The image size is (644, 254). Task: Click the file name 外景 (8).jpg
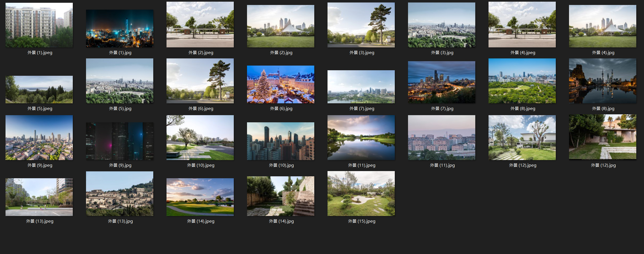[x=603, y=109]
